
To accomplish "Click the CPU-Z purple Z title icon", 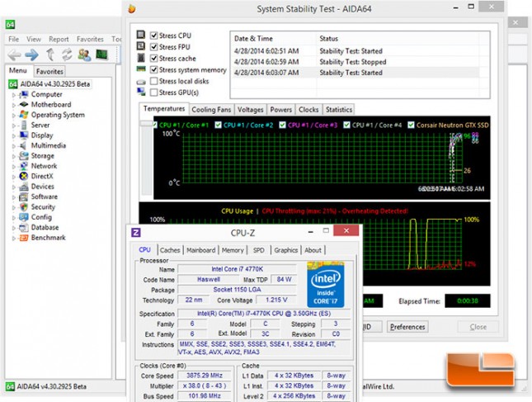I will [x=136, y=233].
